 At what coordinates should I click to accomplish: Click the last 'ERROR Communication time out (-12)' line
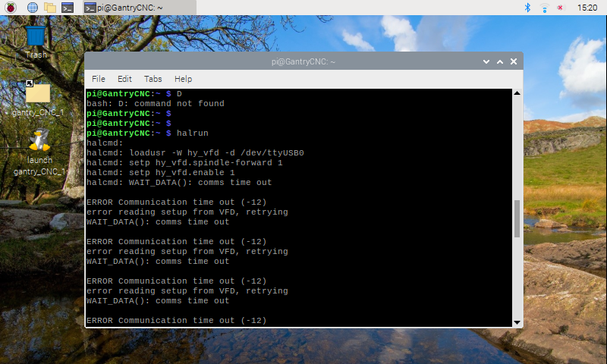pyautogui.click(x=177, y=321)
